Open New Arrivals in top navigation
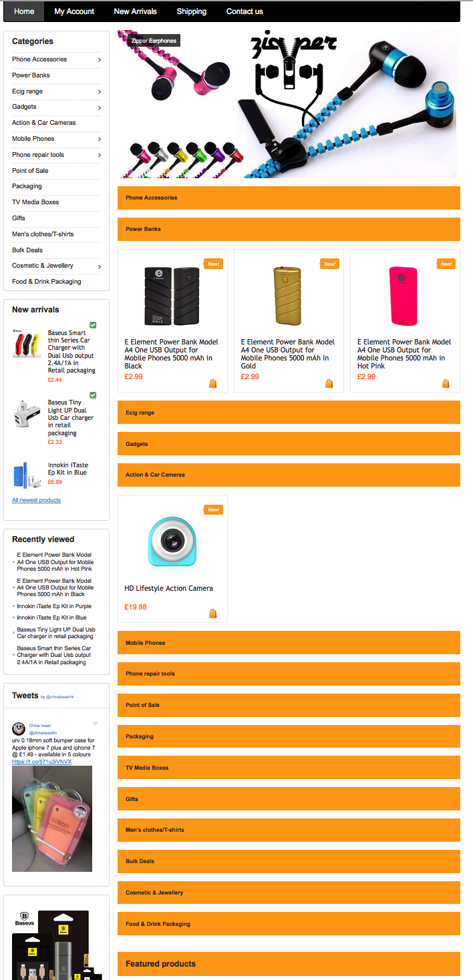The height and width of the screenshot is (980, 473). coord(136,11)
